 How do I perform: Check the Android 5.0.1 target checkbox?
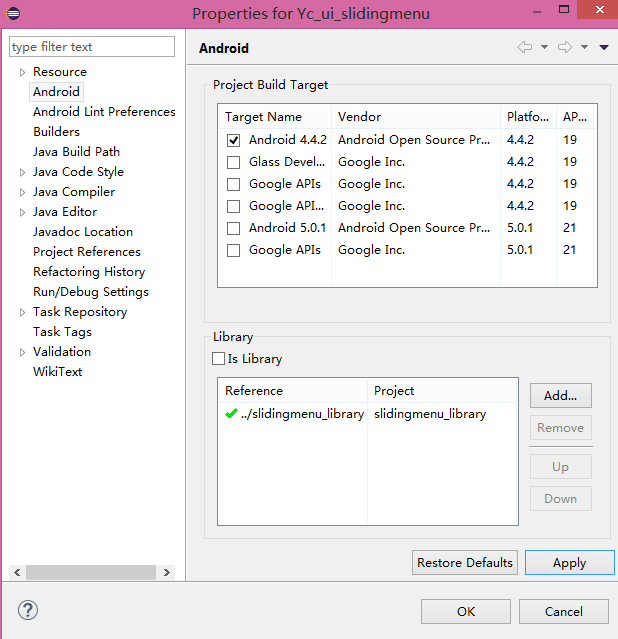(x=234, y=228)
